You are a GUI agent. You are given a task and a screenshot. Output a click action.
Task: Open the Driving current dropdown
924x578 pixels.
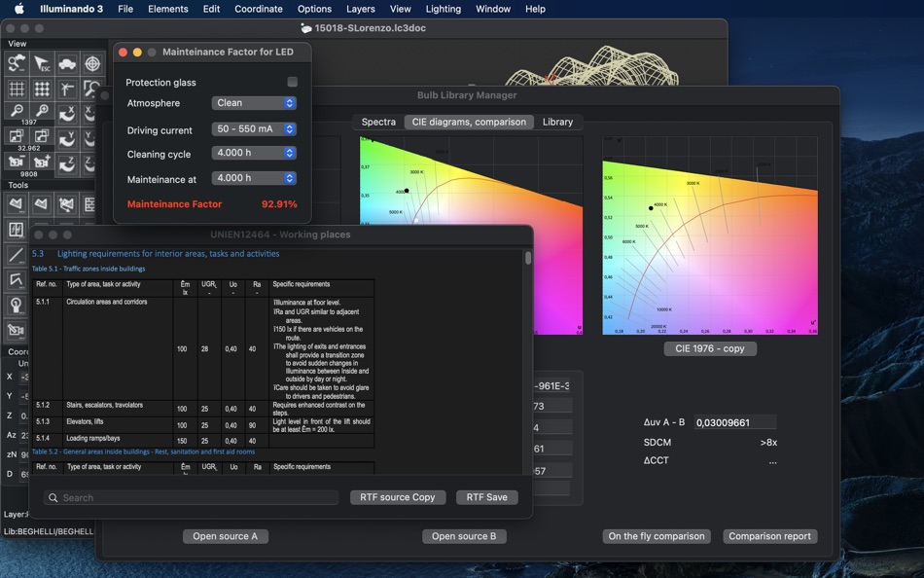pos(254,129)
